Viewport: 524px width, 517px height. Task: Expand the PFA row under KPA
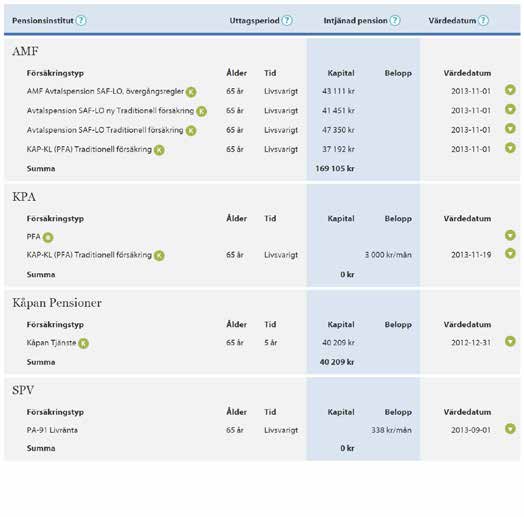pos(510,235)
